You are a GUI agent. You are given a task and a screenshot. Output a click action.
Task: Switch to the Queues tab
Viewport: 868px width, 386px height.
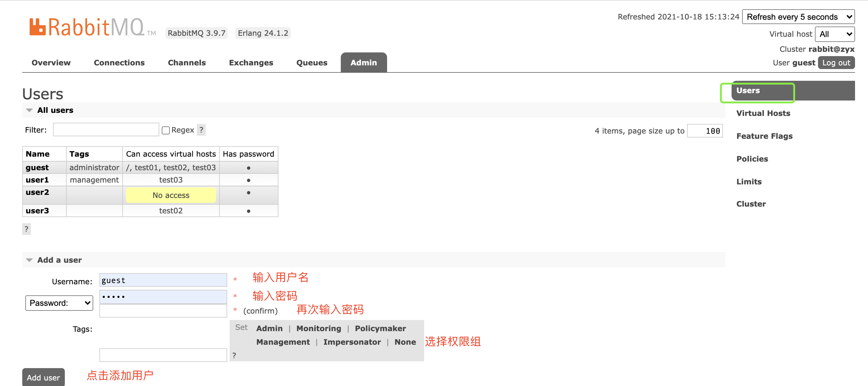click(312, 63)
